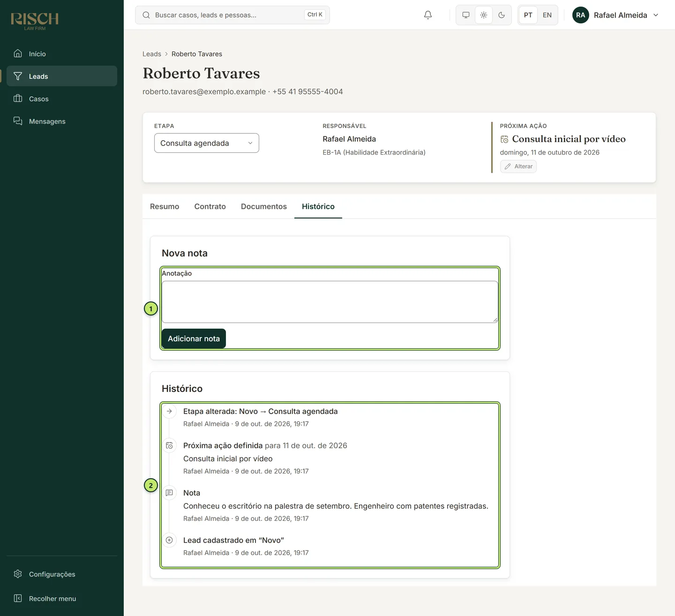
Task: Open the notifications bell
Action: [428, 15]
